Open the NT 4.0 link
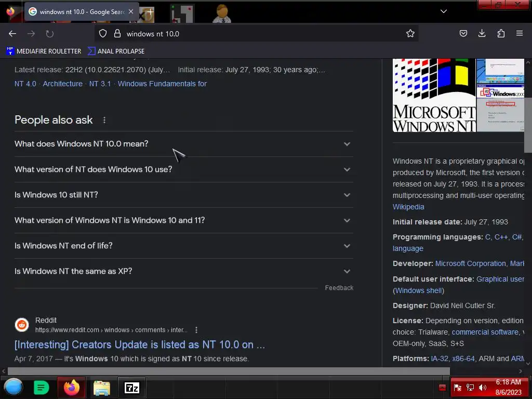 25,84
